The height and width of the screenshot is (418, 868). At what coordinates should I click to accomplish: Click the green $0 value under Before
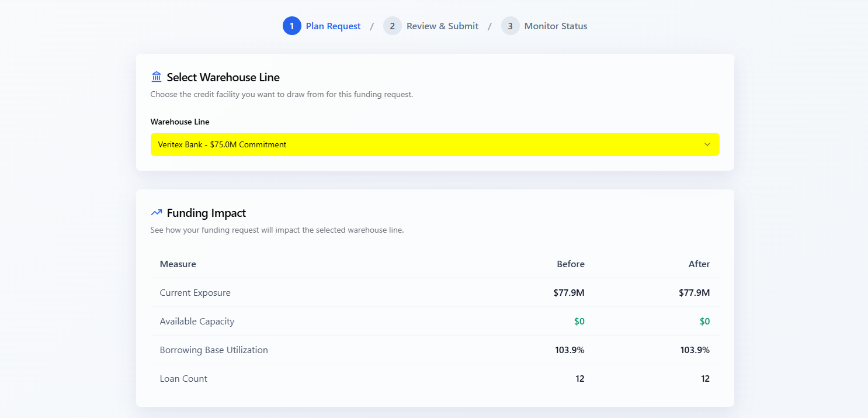click(x=579, y=322)
